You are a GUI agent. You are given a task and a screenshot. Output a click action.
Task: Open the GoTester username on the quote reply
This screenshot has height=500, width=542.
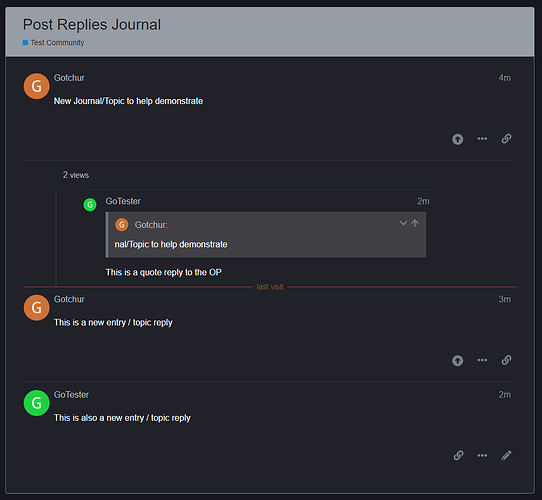pyautogui.click(x=123, y=201)
